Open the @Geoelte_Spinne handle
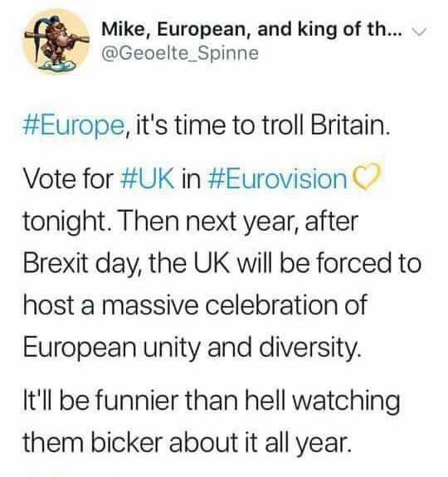 coord(180,54)
